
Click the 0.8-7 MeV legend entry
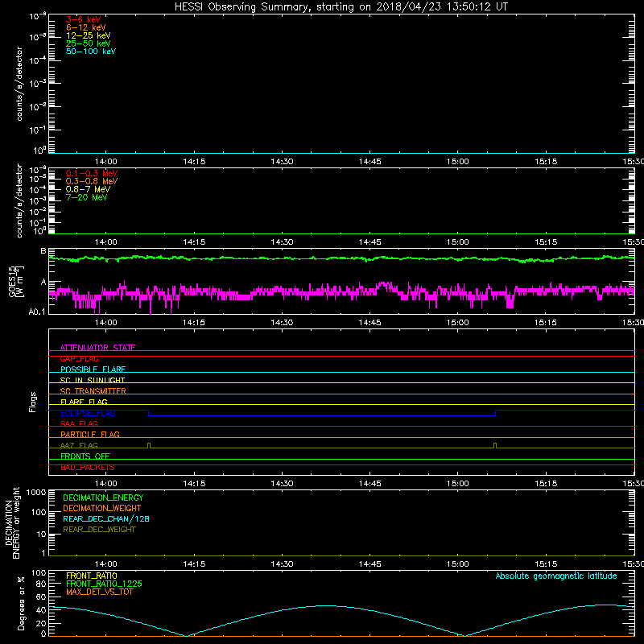point(88,189)
